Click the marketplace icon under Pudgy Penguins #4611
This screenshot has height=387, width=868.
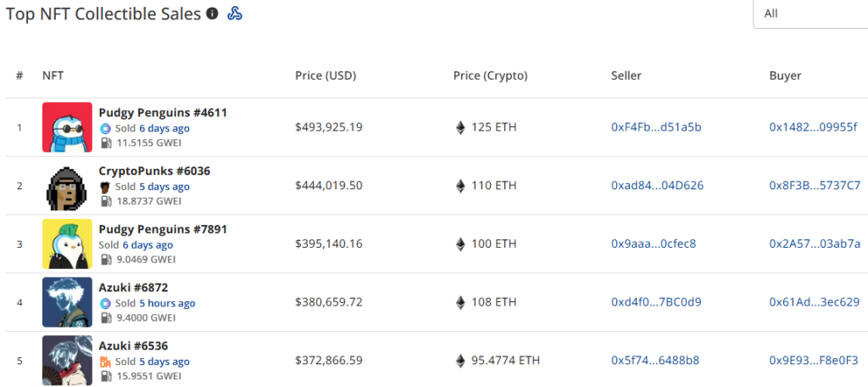coord(105,129)
